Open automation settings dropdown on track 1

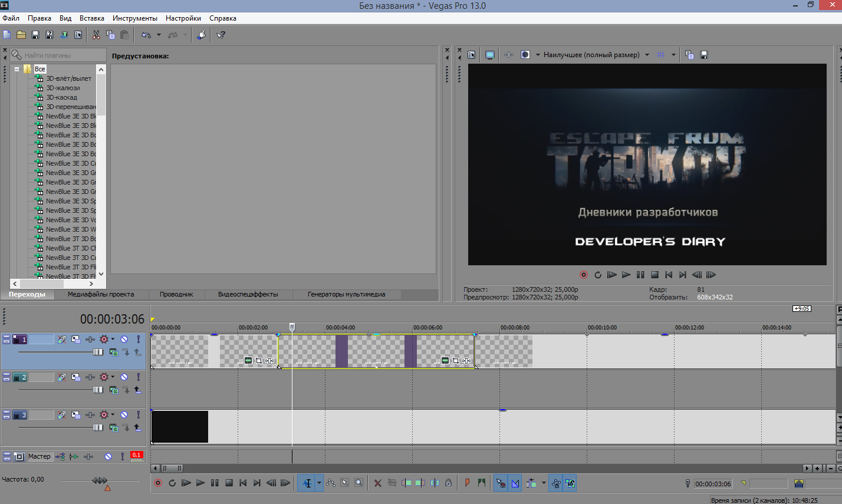[113, 339]
